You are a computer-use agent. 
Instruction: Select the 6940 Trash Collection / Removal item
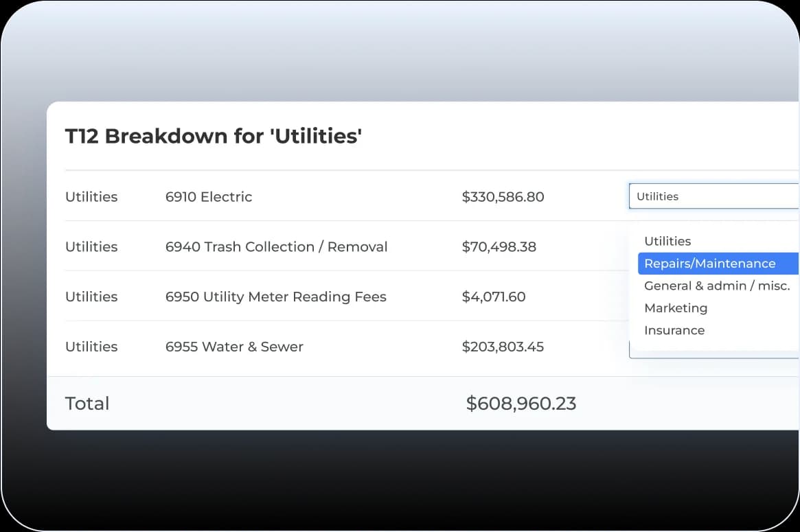(x=276, y=246)
